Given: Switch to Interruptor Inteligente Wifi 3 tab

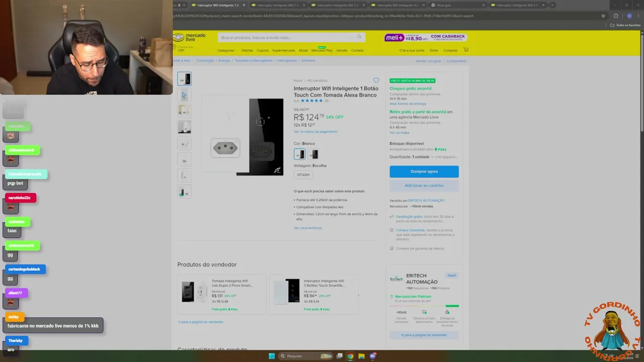Looking at the screenshot, I should [x=338, y=5].
